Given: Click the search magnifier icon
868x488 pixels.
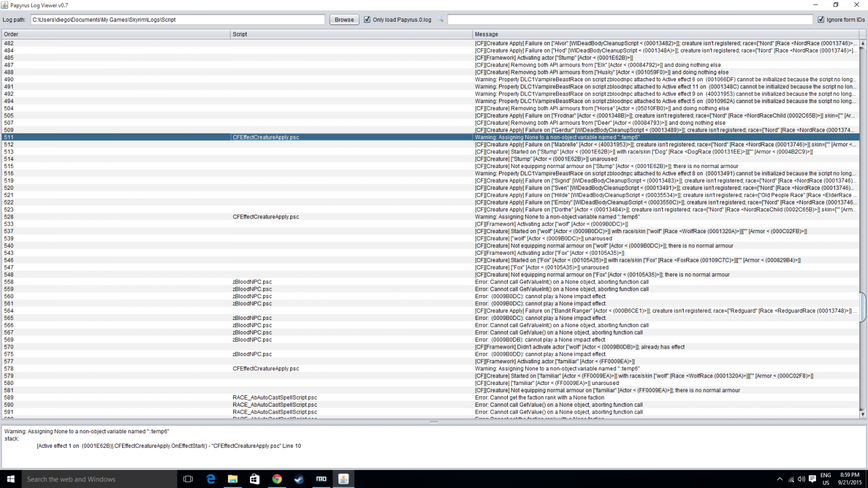Looking at the screenshot, I should pos(440,20).
